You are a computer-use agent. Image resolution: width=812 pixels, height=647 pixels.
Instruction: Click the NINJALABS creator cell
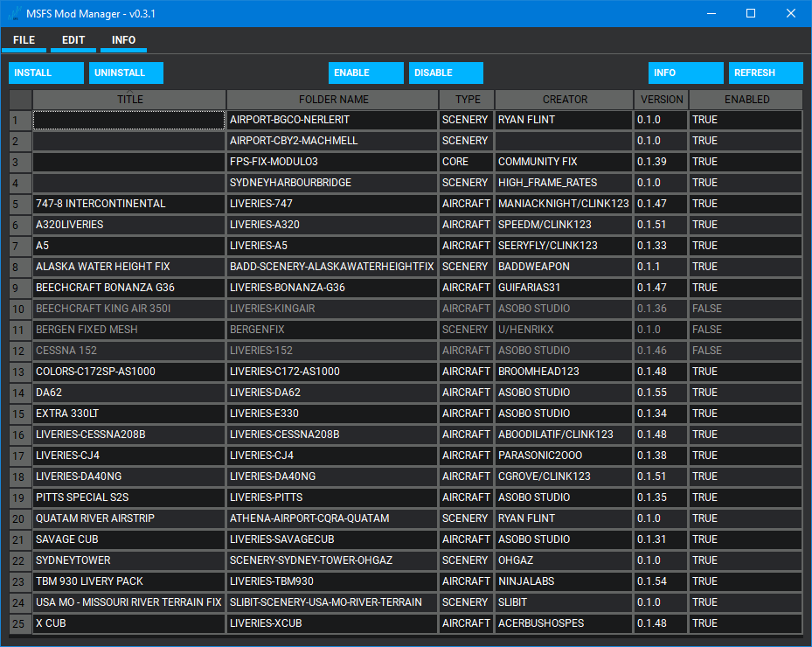pyautogui.click(x=564, y=581)
